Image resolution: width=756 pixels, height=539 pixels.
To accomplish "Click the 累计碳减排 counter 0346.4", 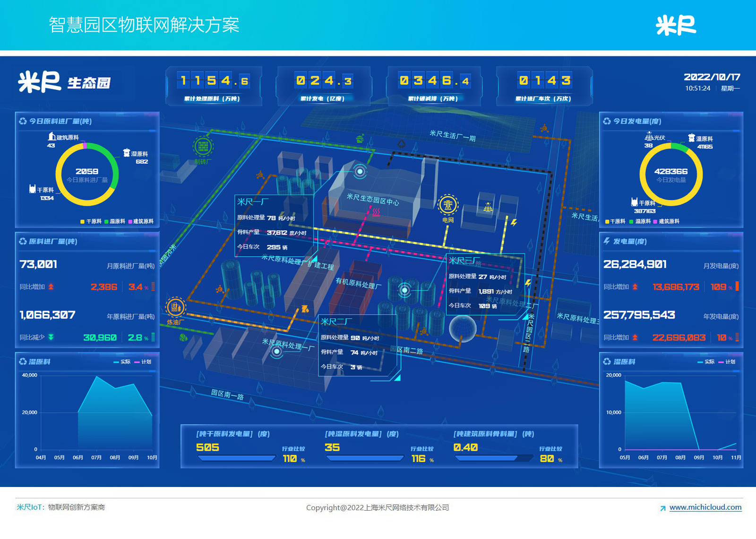I will pyautogui.click(x=434, y=81).
